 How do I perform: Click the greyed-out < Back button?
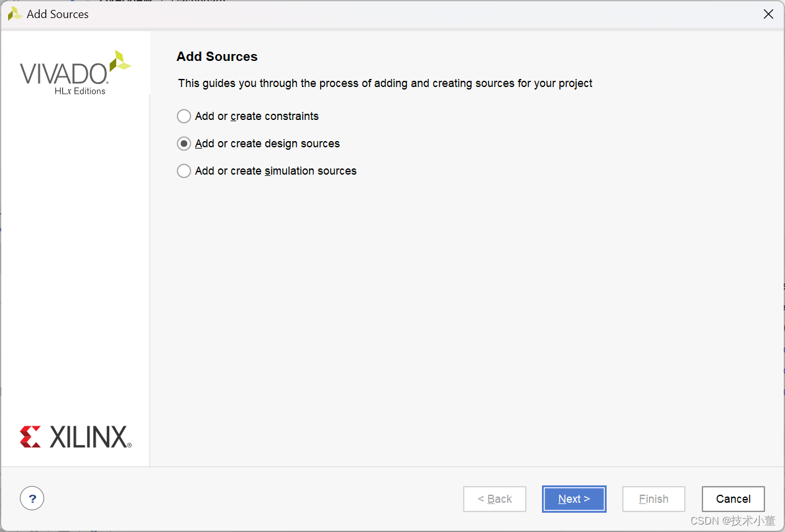point(495,499)
